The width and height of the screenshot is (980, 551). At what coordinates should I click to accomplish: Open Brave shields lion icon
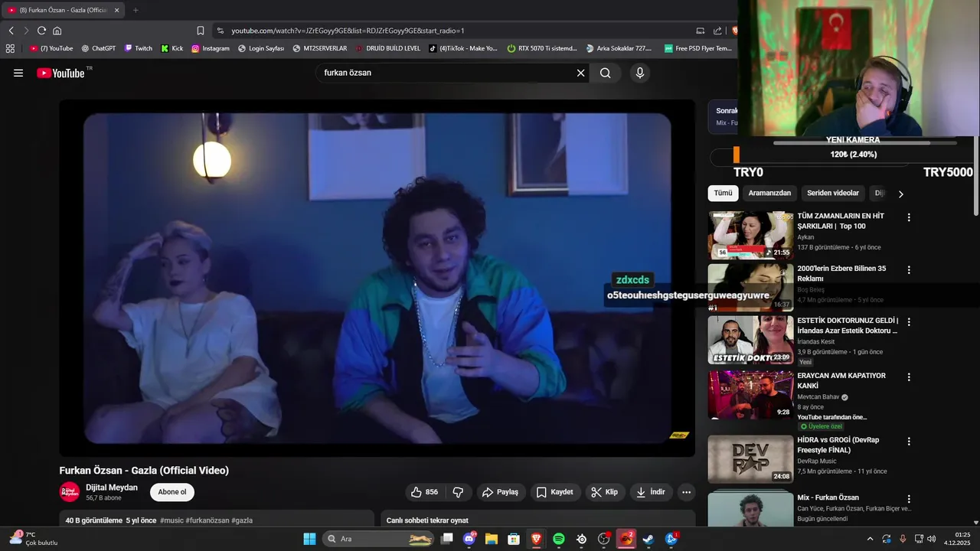[735, 31]
